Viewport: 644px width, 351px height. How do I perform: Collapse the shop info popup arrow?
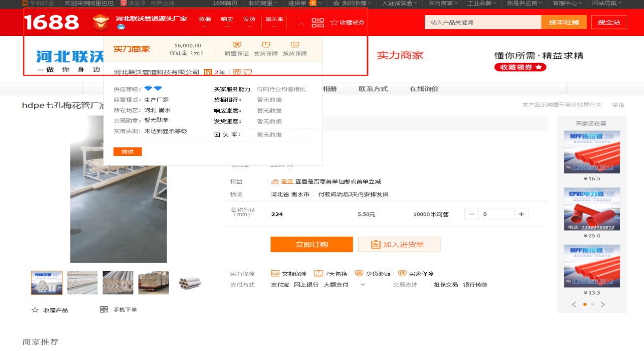pyautogui.click(x=301, y=23)
